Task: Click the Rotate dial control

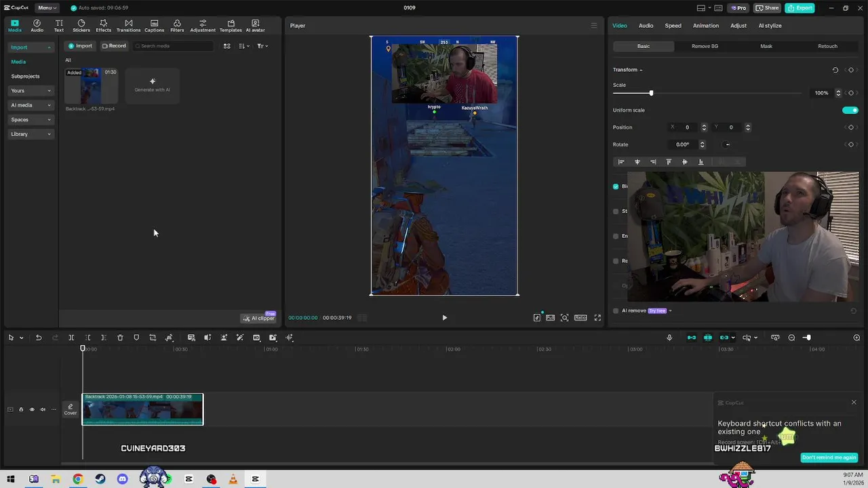Action: click(727, 144)
